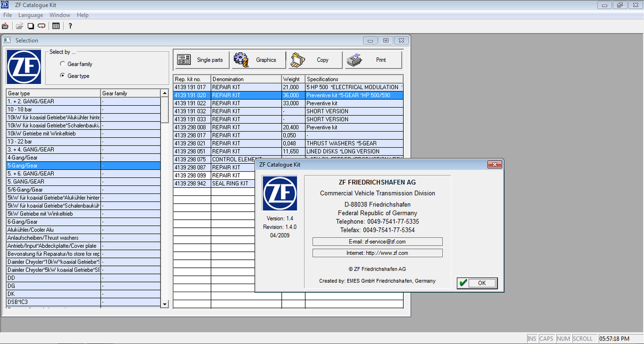
Task: Click the question mark help icon
Action: click(x=70, y=26)
